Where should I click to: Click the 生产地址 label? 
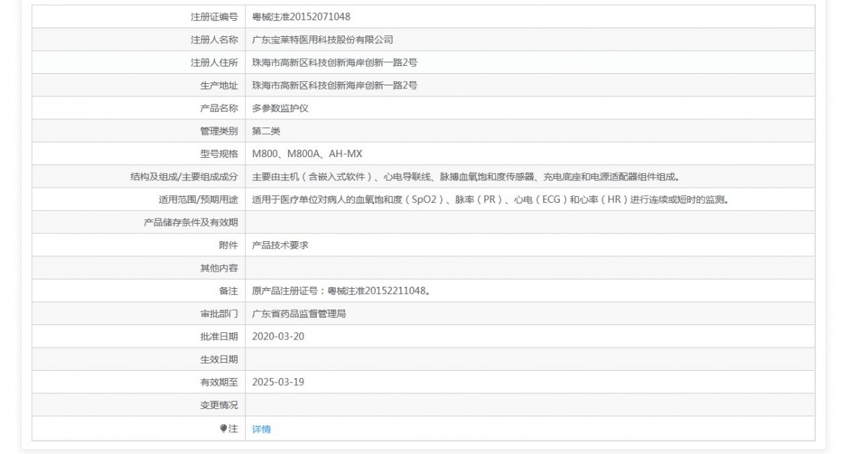coord(218,85)
